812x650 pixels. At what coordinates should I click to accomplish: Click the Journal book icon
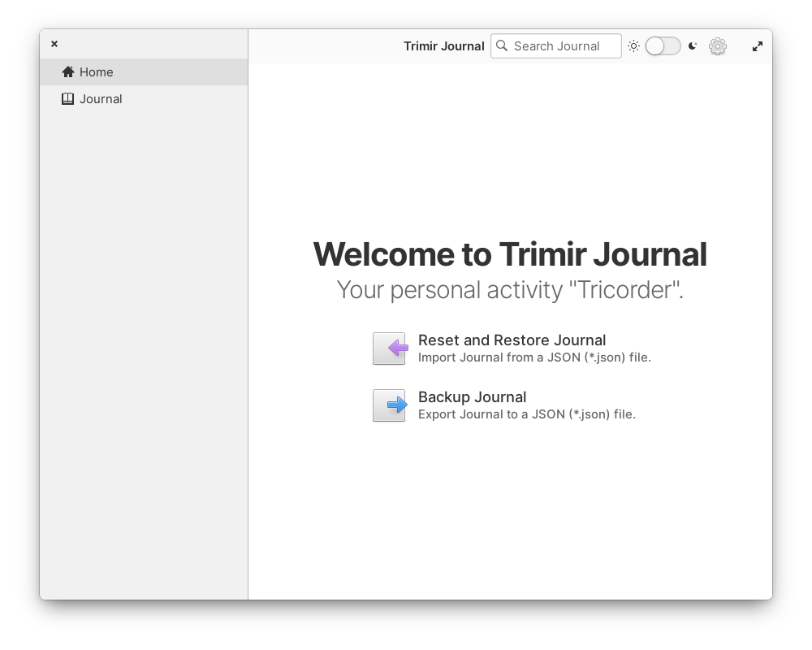point(68,99)
